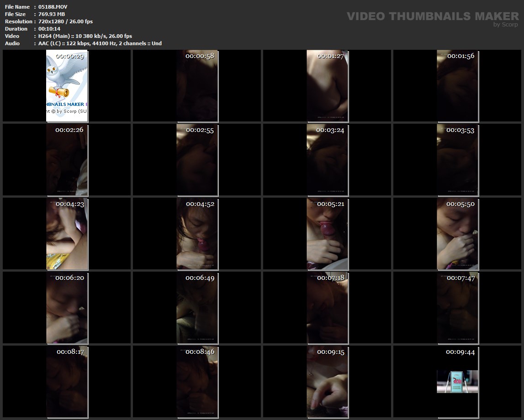
Task: Click the AAC (LC) audio codec line
Action: (x=100, y=43)
